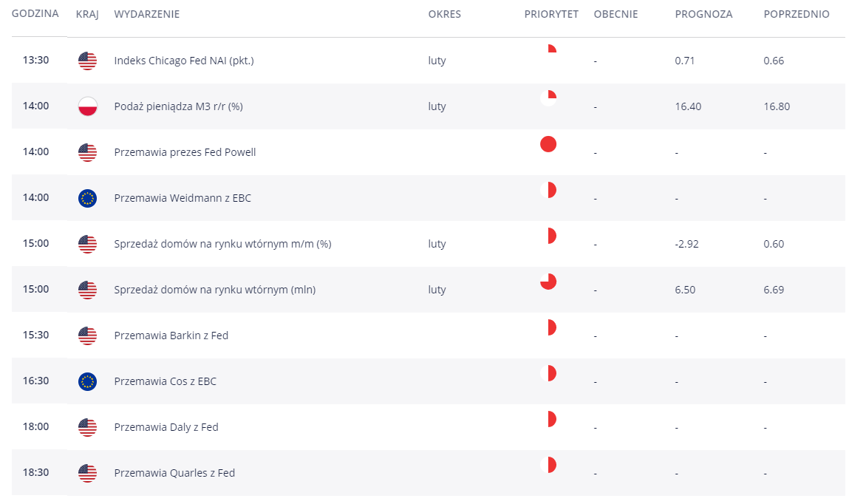The width and height of the screenshot is (849, 504).
Task: Click EU flag next to Przemawia Weidmann z EBC
Action: [87, 198]
